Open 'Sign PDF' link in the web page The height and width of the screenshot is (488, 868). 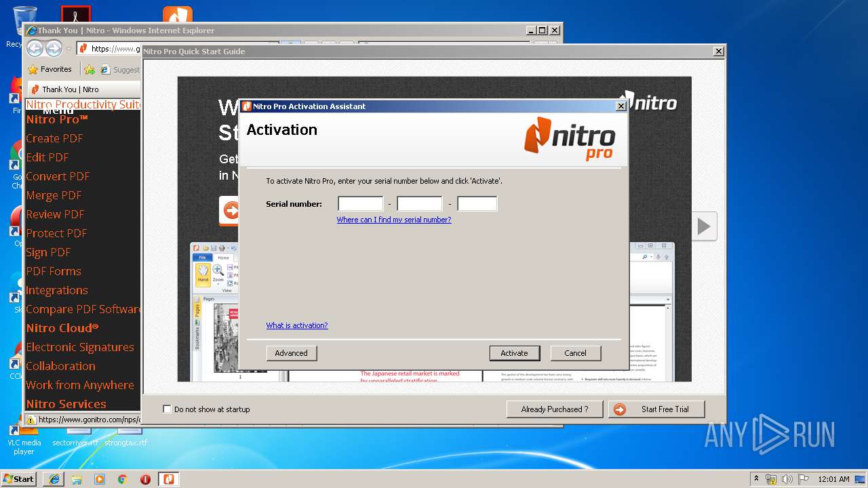pyautogui.click(x=48, y=252)
